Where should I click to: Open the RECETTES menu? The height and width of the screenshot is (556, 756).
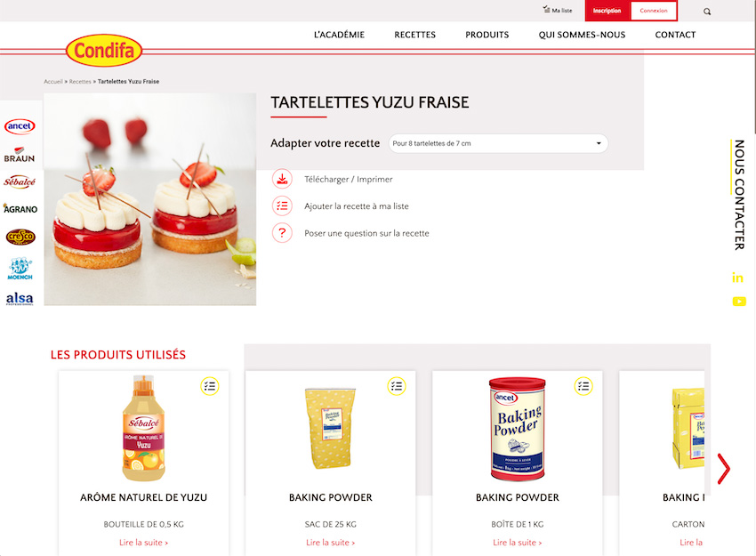point(414,35)
